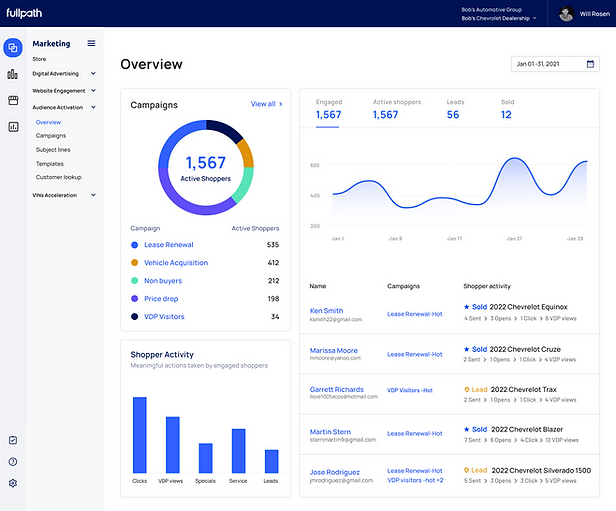Click View all campaigns link

(267, 104)
